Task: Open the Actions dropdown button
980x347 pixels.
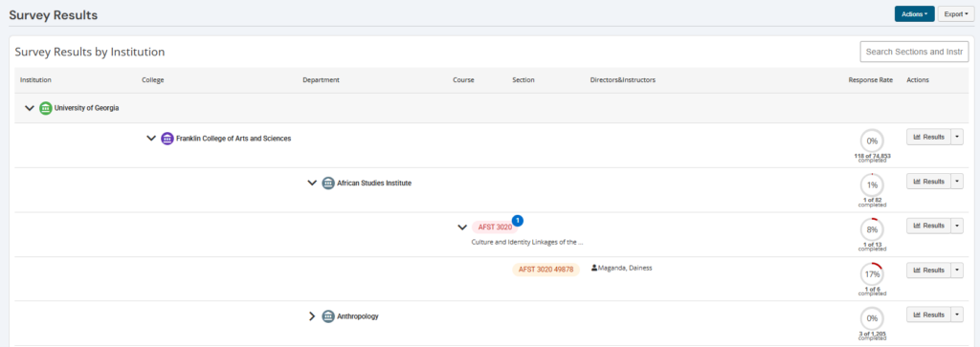Action: point(914,13)
